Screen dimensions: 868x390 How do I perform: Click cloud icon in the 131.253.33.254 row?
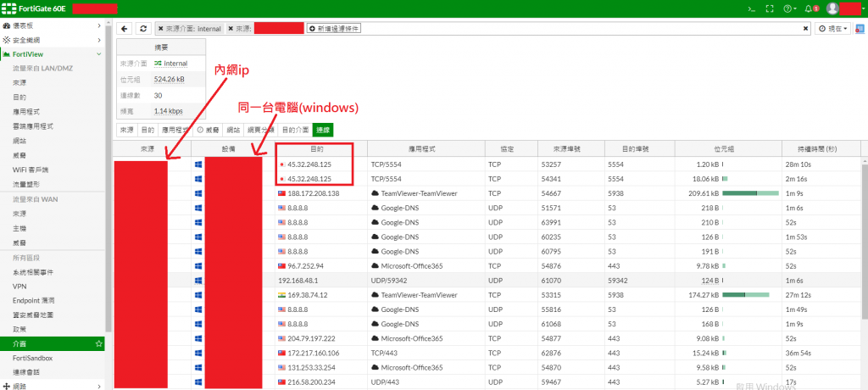[375, 367]
